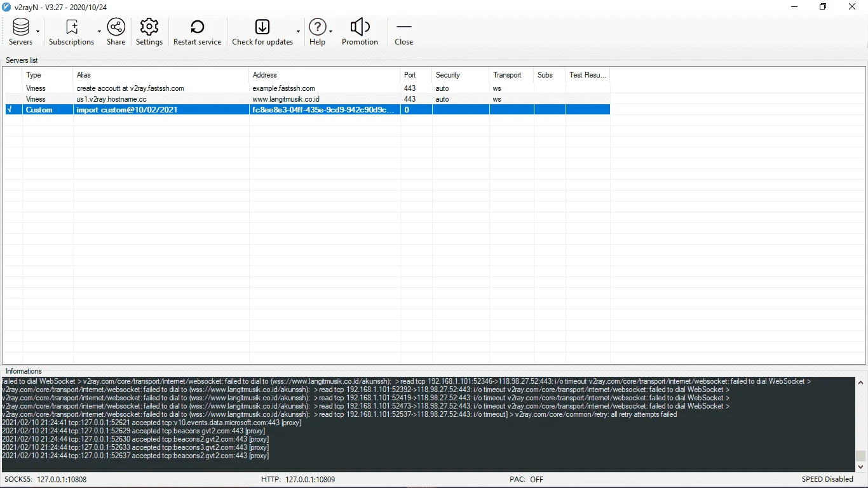Click the Check for updates icon

tap(262, 27)
